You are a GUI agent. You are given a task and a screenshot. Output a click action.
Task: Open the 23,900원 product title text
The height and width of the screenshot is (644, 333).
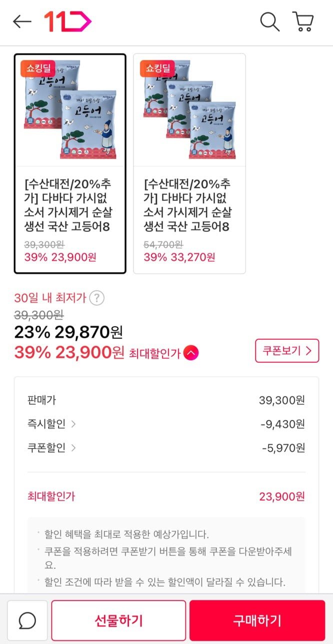(x=68, y=205)
